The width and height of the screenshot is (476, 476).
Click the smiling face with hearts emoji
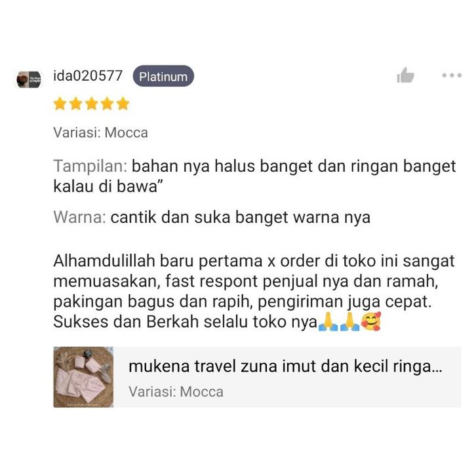pos(371,321)
